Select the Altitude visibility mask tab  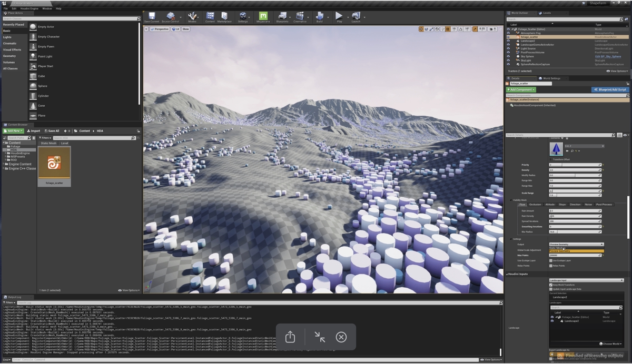(x=550, y=205)
